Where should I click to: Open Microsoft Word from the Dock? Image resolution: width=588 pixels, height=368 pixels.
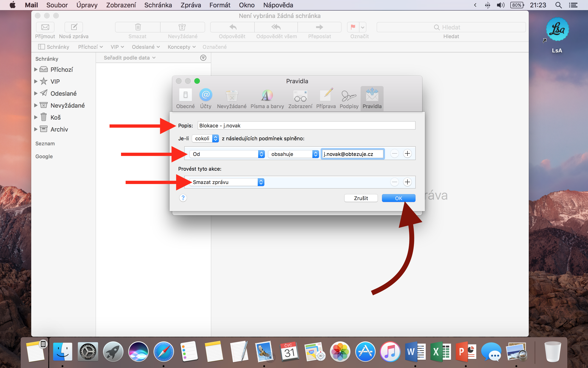pyautogui.click(x=415, y=351)
